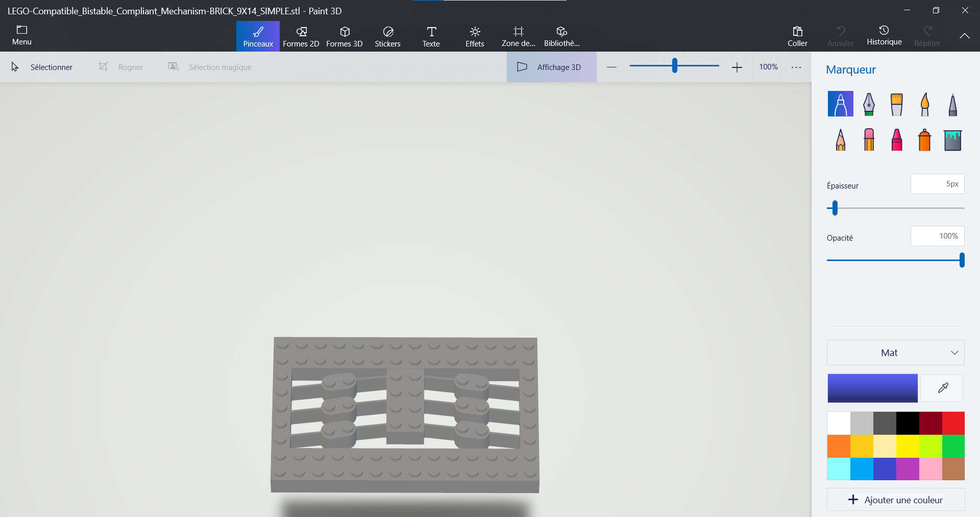Screen dimensions: 980x517
Task: Pick the amber gold color swatch
Action: click(x=862, y=446)
